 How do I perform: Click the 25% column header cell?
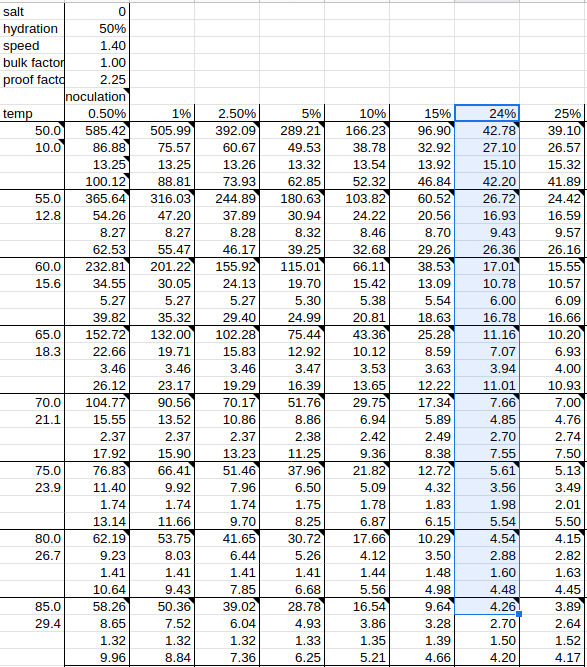(552, 114)
